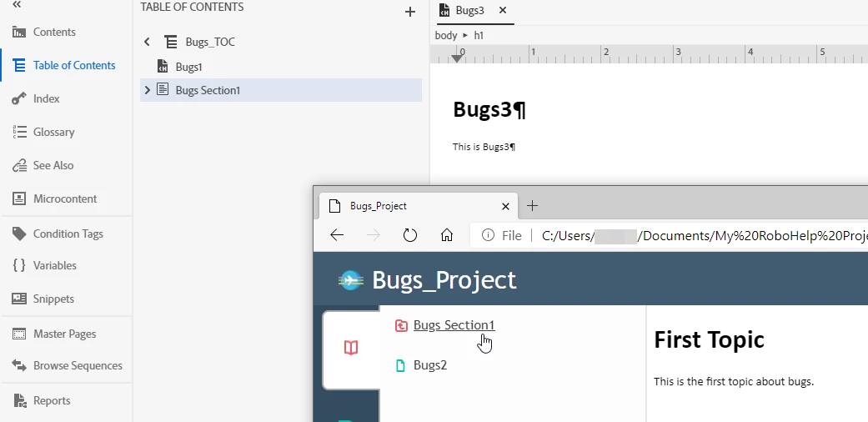Click the teal Bugs2 page icon

click(401, 365)
